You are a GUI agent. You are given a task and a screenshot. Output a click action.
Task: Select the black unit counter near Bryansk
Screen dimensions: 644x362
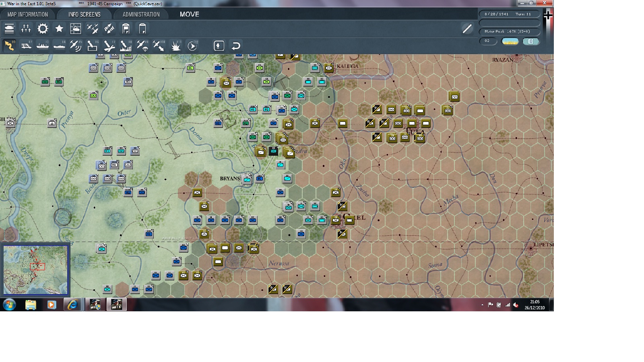(274, 151)
